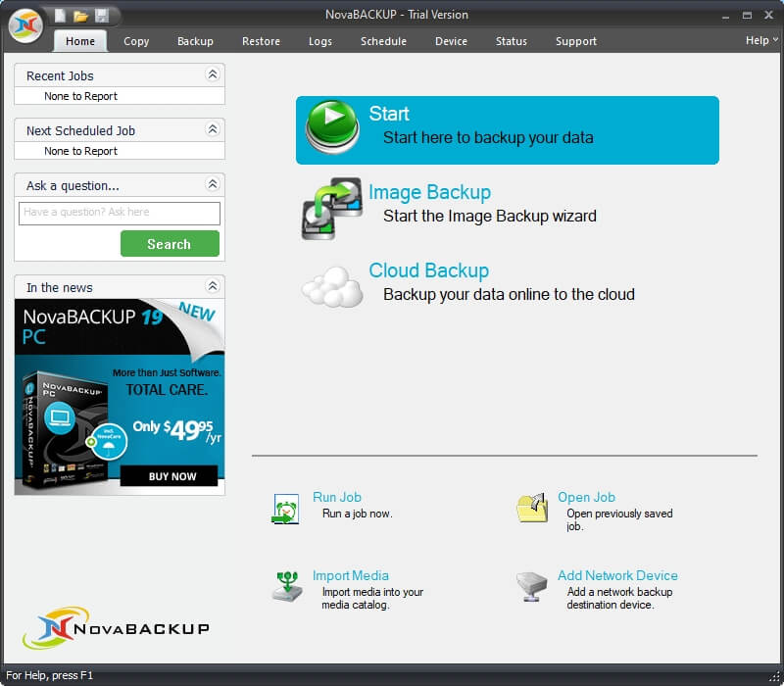Click the BUY NOW button in ad
The height and width of the screenshot is (686, 784).
tap(169, 476)
